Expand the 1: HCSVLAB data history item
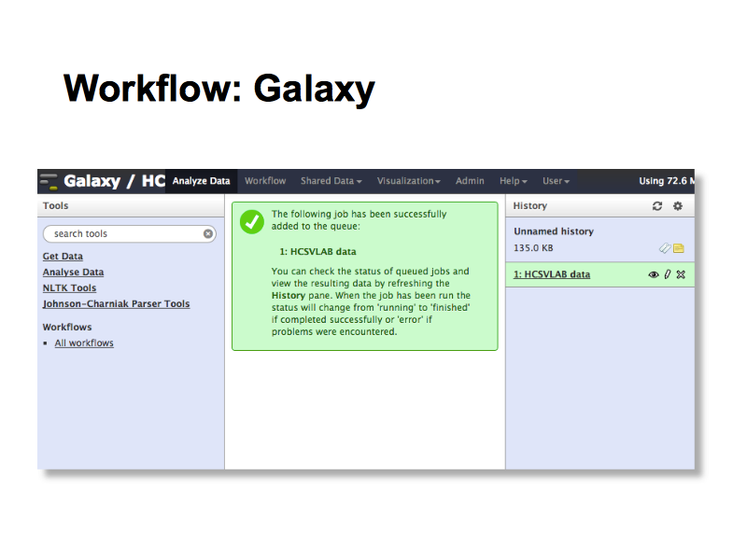This screenshot has width=747, height=560. click(x=552, y=274)
